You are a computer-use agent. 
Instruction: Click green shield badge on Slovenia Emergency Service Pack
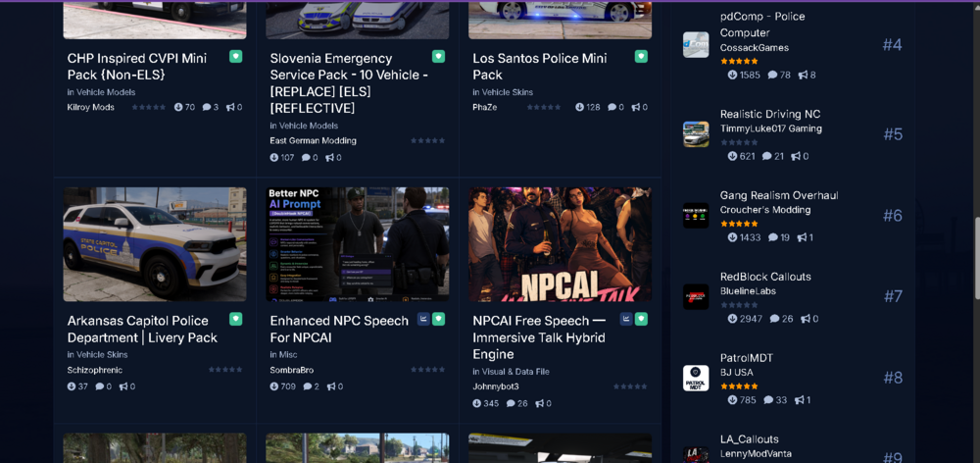coord(439,56)
